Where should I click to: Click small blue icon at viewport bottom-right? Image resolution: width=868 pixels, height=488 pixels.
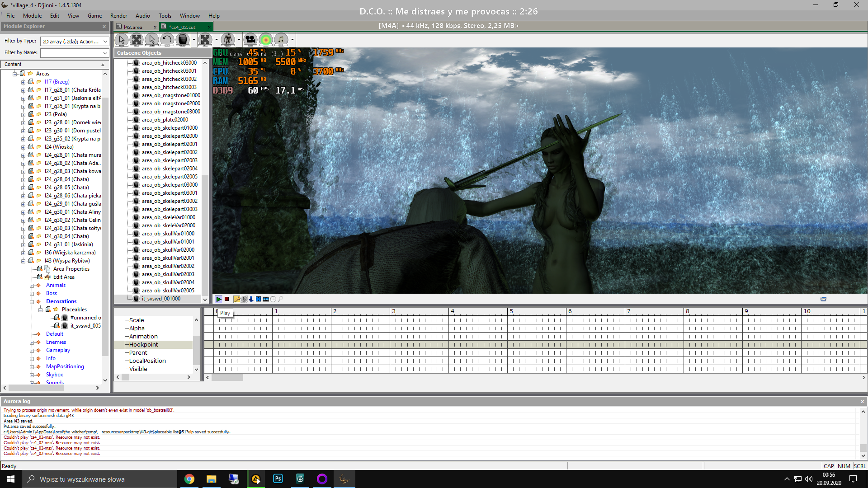(x=823, y=299)
